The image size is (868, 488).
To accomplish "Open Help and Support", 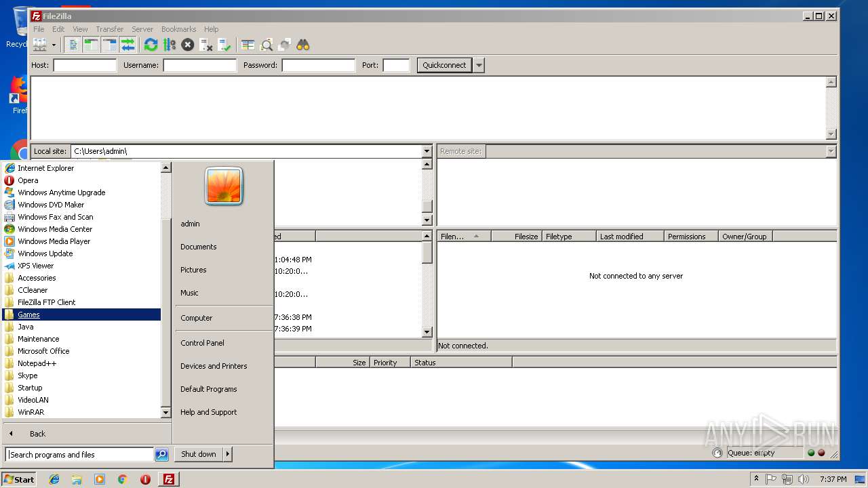I will (224, 412).
